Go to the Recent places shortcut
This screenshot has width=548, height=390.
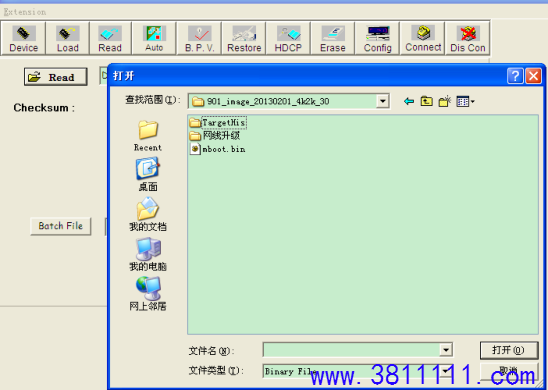click(148, 136)
